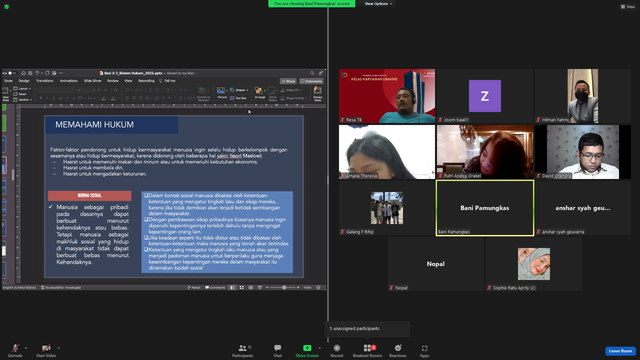Viewport: 640px width, 360px height.
Task: Open the Reactions menu
Action: coord(398,350)
